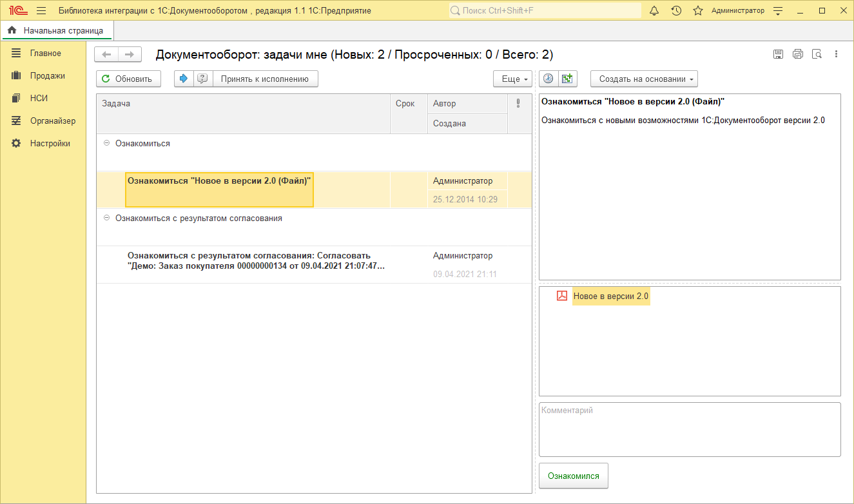The height and width of the screenshot is (504, 854).
Task: Click date cell 09.04.2021 21:11
Action: pyautogui.click(x=465, y=274)
